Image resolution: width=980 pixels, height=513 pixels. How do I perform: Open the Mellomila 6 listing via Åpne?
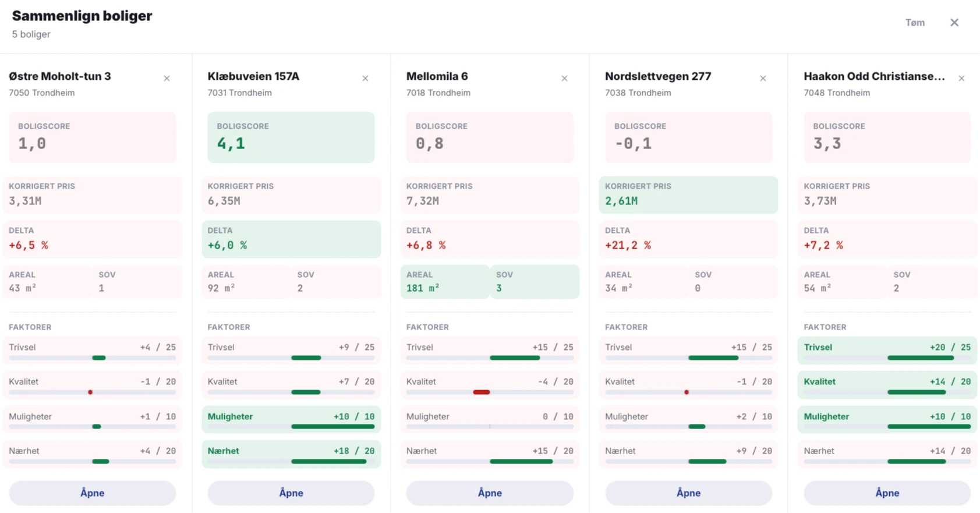click(x=490, y=493)
